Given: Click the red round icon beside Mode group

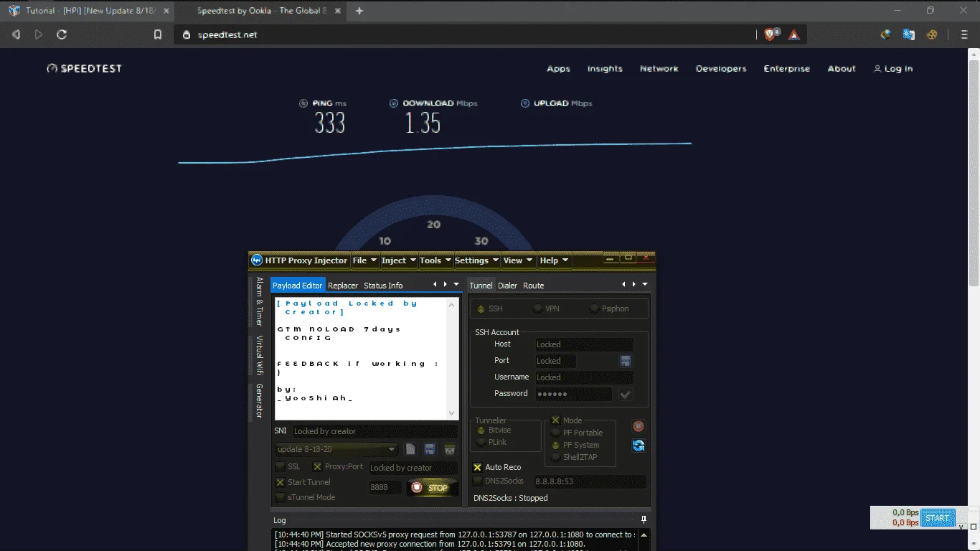Looking at the screenshot, I should pyautogui.click(x=638, y=426).
